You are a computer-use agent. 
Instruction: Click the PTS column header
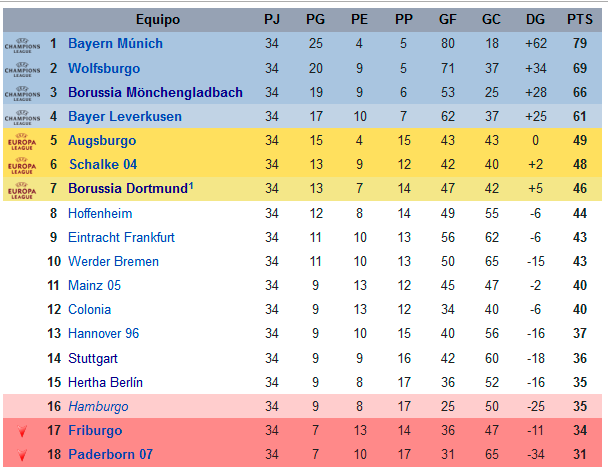point(580,19)
